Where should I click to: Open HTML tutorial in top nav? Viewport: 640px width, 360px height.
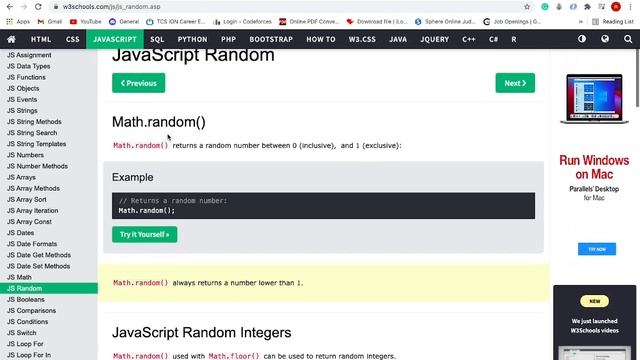41,39
